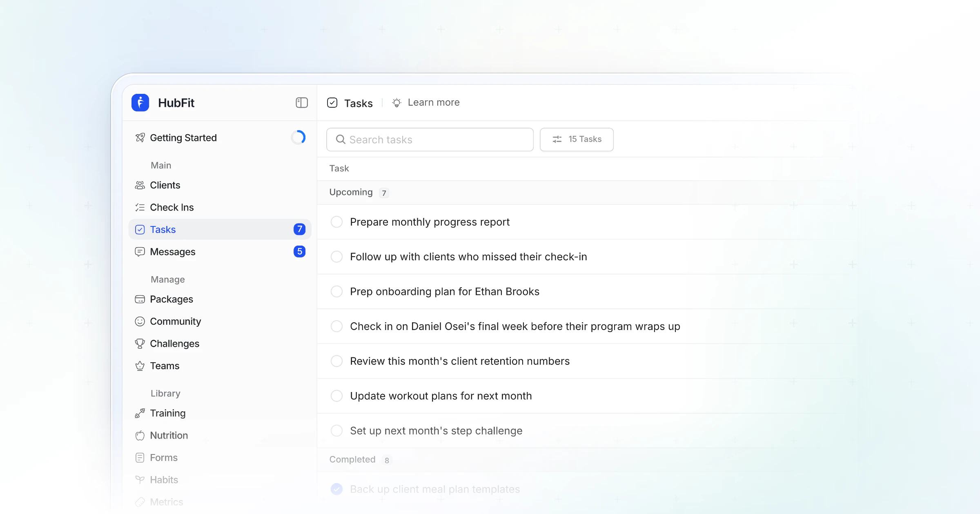Open task text Update workout plans for next month
This screenshot has width=980, height=514.
[x=441, y=396]
